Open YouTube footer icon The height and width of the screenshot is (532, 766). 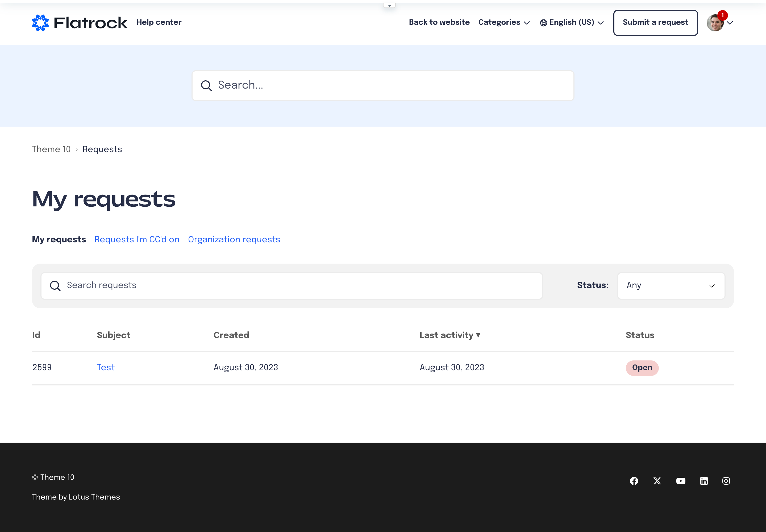(681, 481)
